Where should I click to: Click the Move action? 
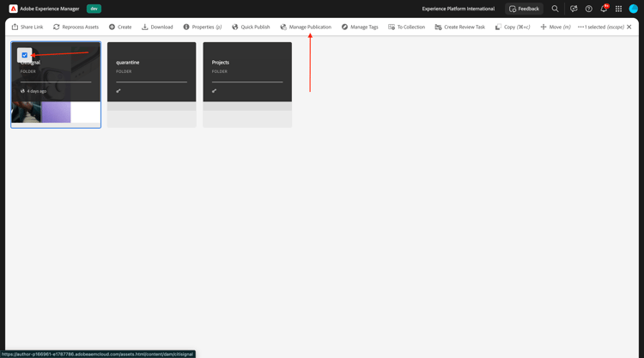click(556, 27)
